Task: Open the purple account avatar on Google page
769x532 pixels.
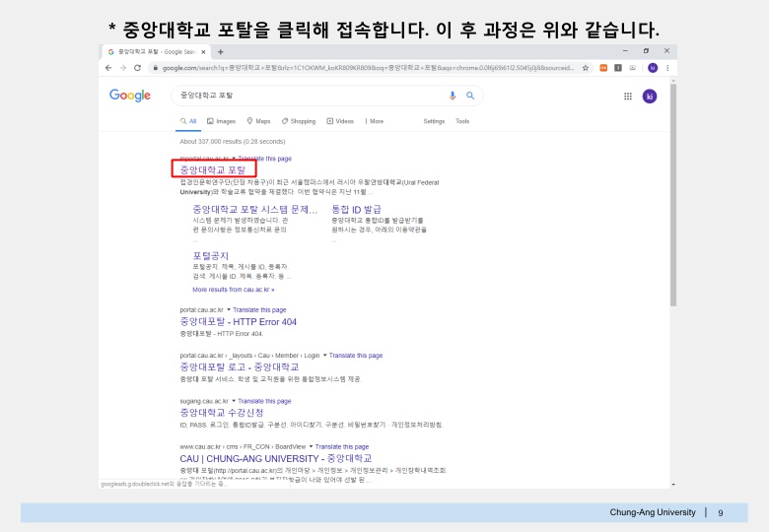Action: click(650, 97)
